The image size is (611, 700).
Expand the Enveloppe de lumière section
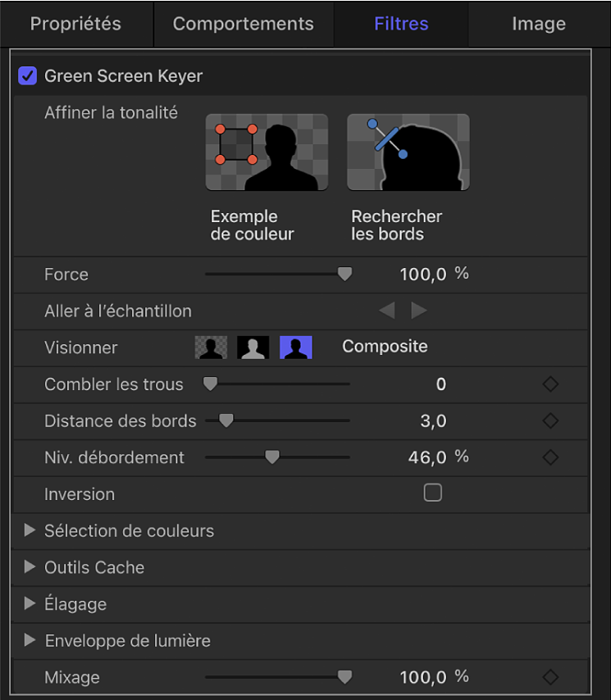coord(30,640)
